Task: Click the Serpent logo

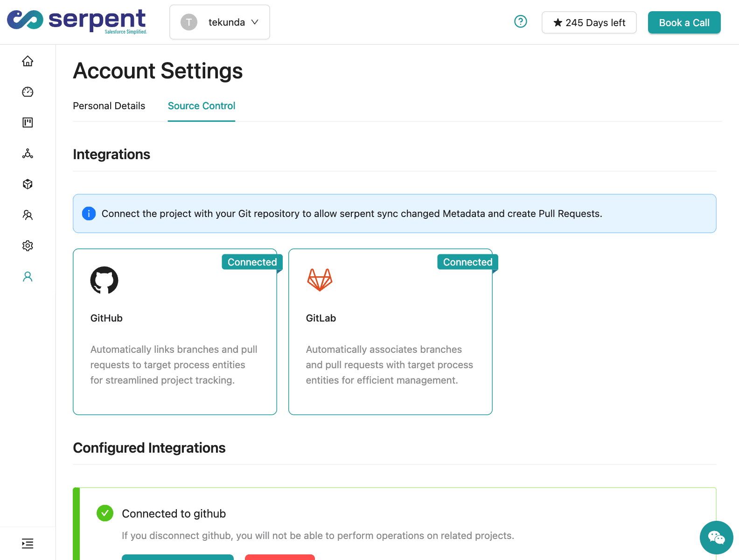Action: [77, 21]
